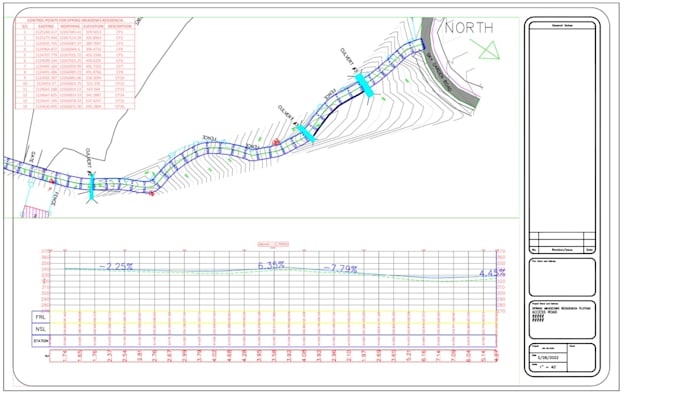Click the NORTHING column header in table
The height and width of the screenshot is (393, 680).
[x=69, y=26]
